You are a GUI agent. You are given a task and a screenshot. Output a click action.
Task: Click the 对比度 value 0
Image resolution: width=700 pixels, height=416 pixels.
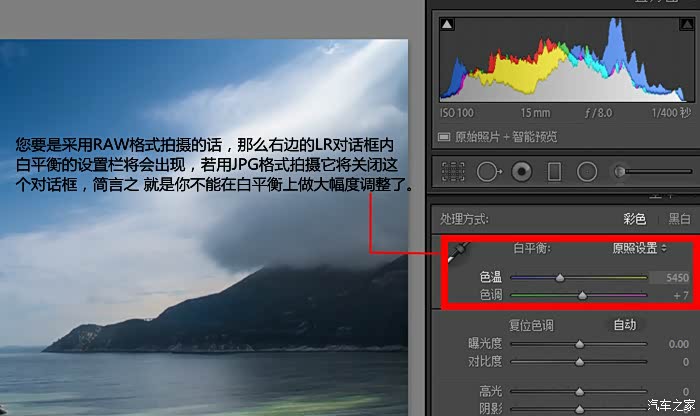pos(686,362)
